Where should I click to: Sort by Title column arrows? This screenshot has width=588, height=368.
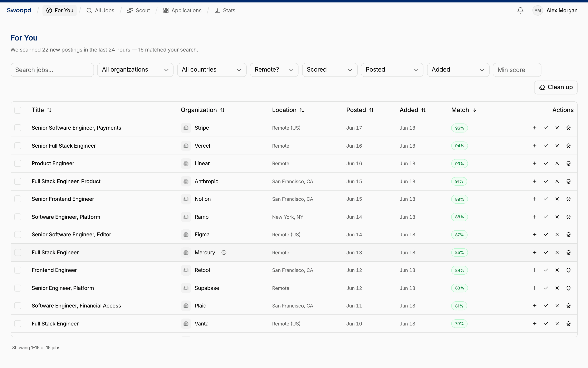coord(49,110)
